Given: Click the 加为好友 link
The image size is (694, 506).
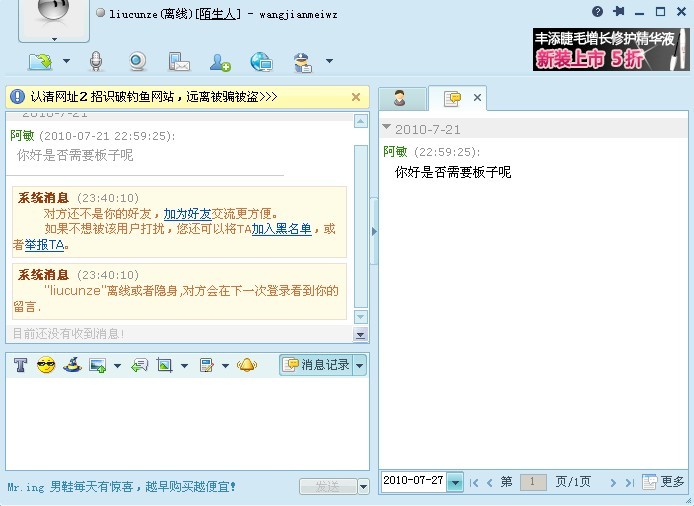Looking at the screenshot, I should pyautogui.click(x=186, y=214).
